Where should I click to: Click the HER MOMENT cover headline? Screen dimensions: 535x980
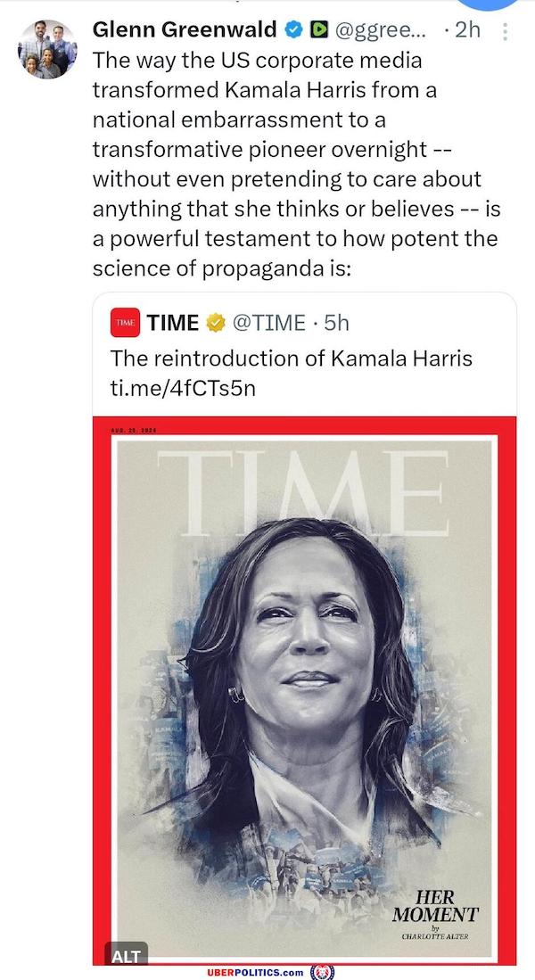tap(436, 906)
